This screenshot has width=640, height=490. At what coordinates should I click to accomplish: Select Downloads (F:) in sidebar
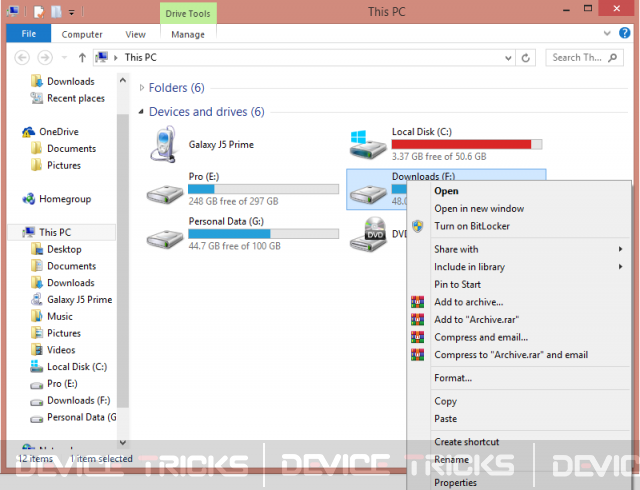(78, 400)
